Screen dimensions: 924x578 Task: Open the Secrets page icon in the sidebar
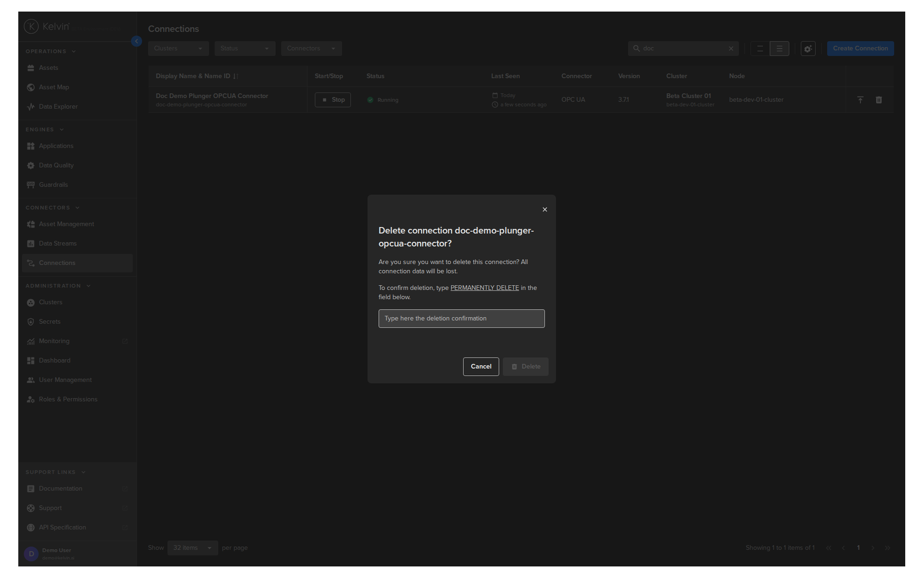(31, 322)
